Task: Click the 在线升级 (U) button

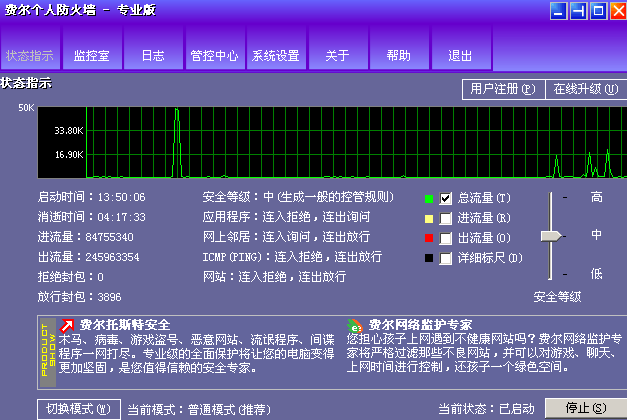Action: 586,89
